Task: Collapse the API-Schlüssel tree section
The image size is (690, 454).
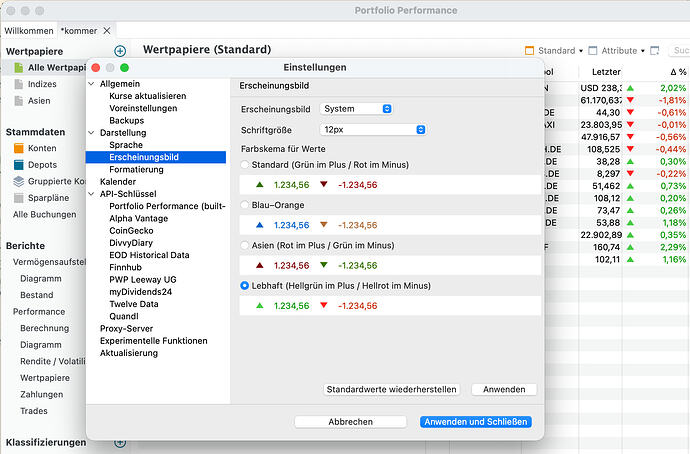Action: [x=92, y=194]
